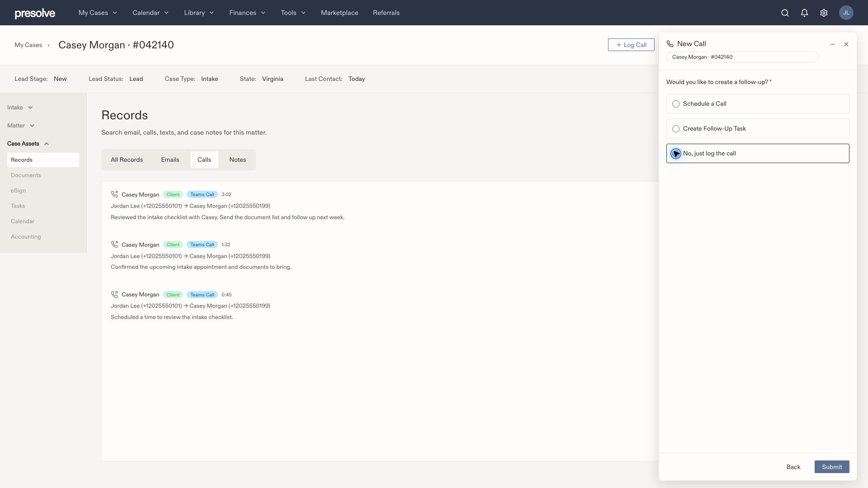Screen dimensions: 868x488
Task: Minimize the New Call panel
Action: [833, 44]
